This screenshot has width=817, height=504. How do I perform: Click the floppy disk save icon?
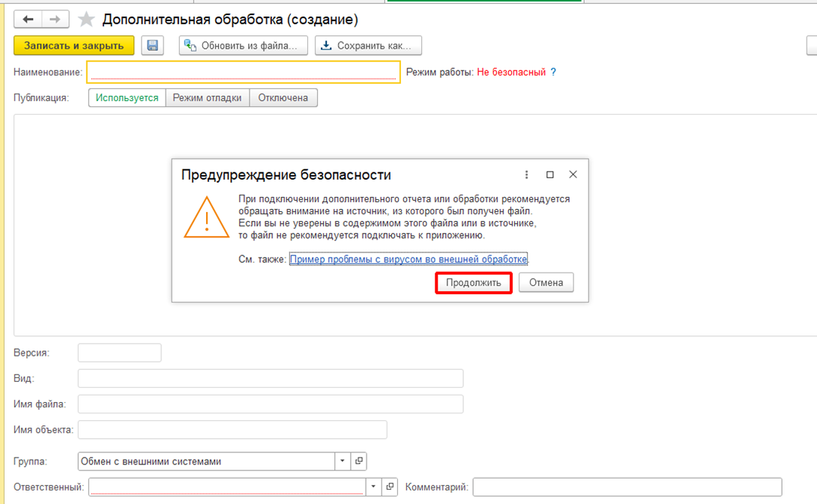click(x=153, y=46)
